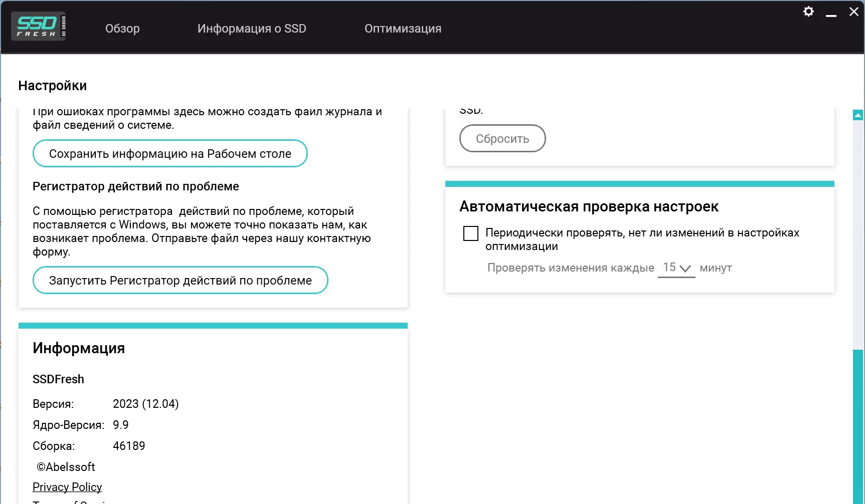Viewport: 865px width, 504px height.
Task: Click Сохранить информацию на Рабочем столе
Action: tap(170, 153)
